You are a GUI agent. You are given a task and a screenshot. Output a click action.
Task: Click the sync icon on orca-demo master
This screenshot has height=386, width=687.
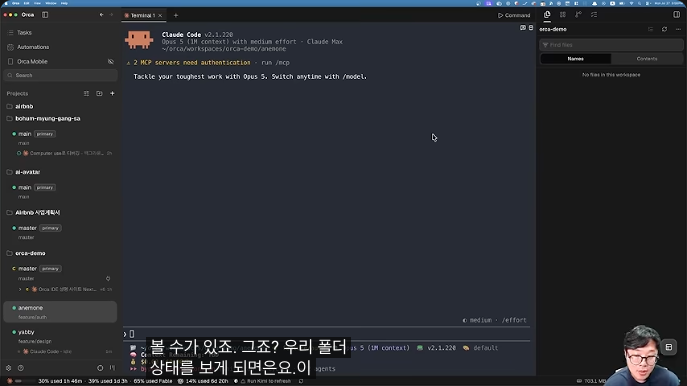coord(108,278)
